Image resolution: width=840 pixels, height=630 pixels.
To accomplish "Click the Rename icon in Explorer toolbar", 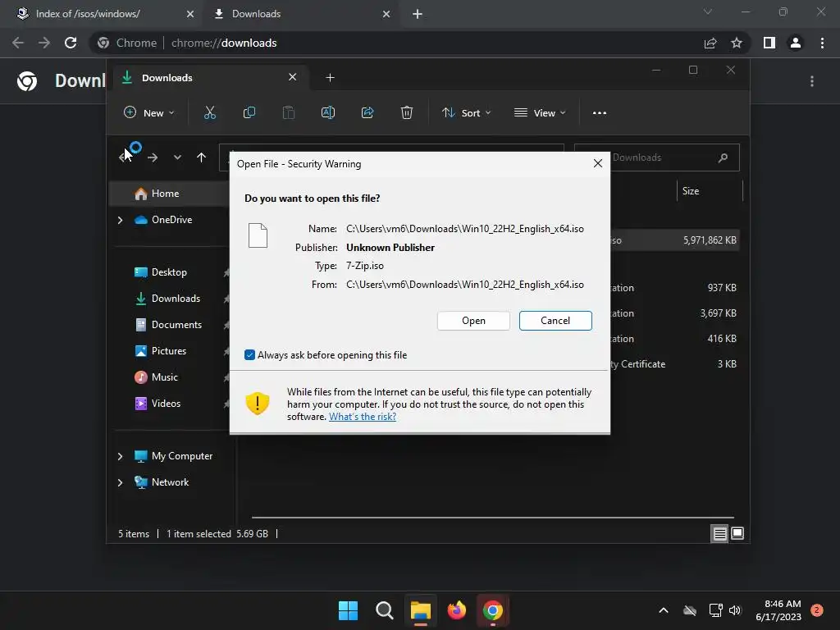I will pos(328,112).
